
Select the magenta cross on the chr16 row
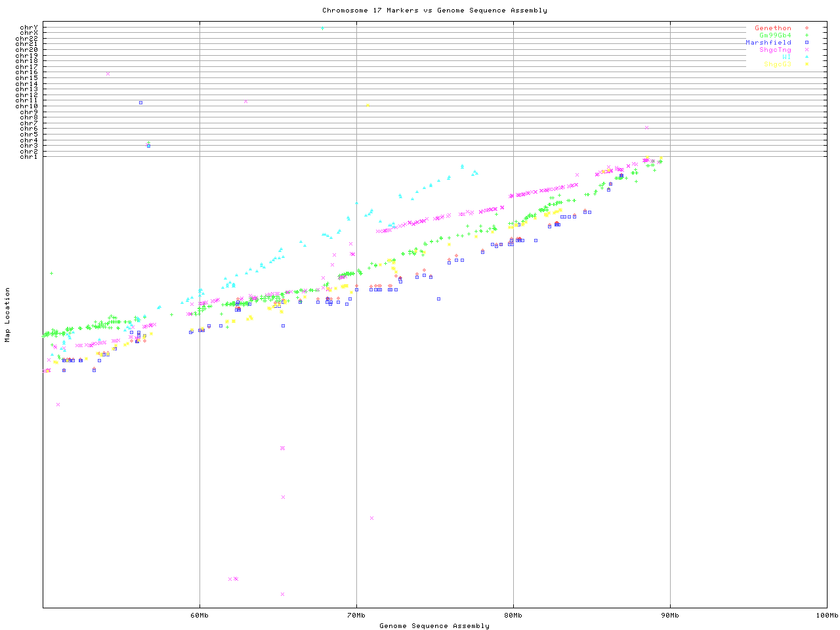coord(108,73)
